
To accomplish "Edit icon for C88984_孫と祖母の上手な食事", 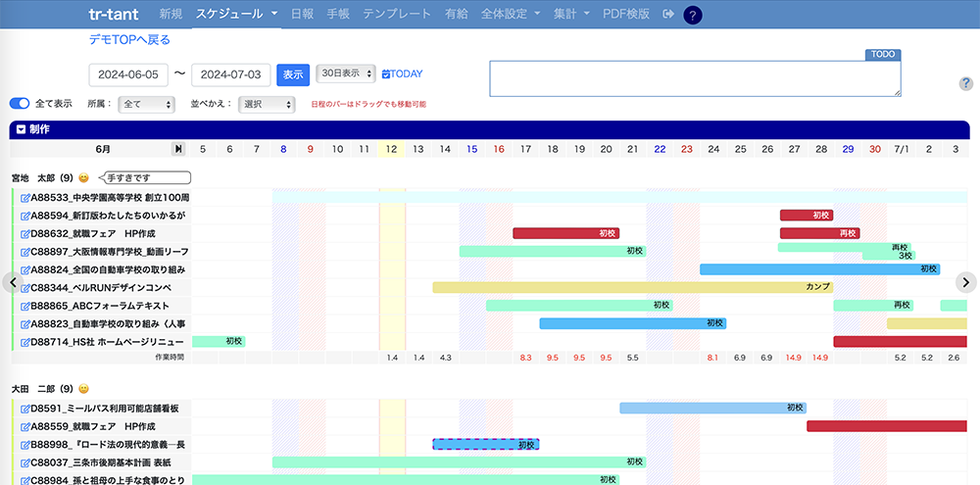I will click(x=25, y=481).
